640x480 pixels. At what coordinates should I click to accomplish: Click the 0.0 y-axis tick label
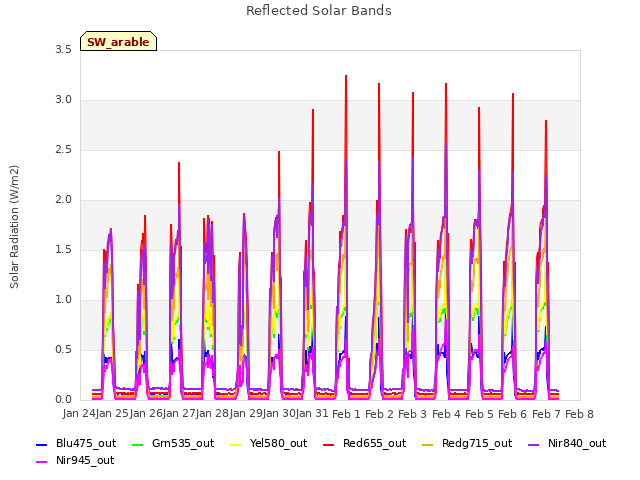tap(63, 400)
